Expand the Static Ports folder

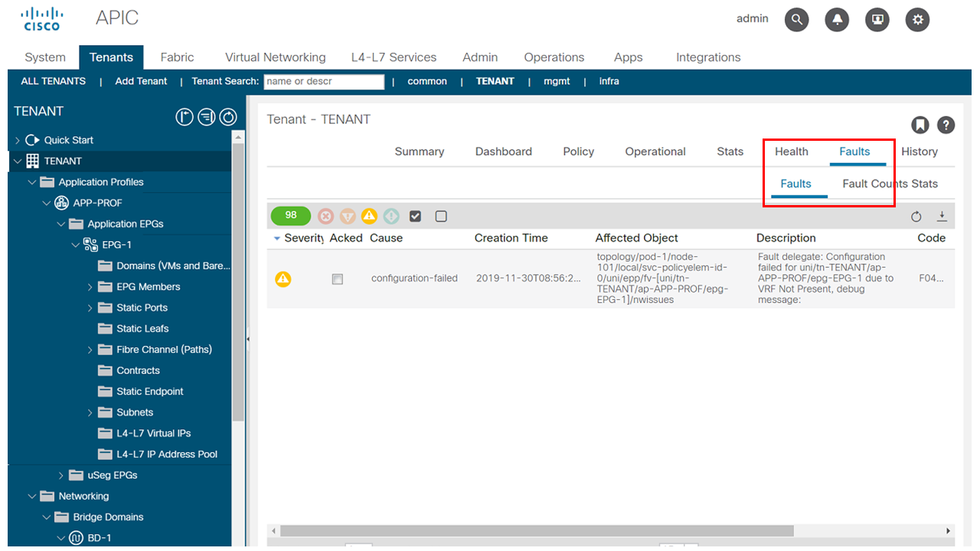pyautogui.click(x=90, y=308)
